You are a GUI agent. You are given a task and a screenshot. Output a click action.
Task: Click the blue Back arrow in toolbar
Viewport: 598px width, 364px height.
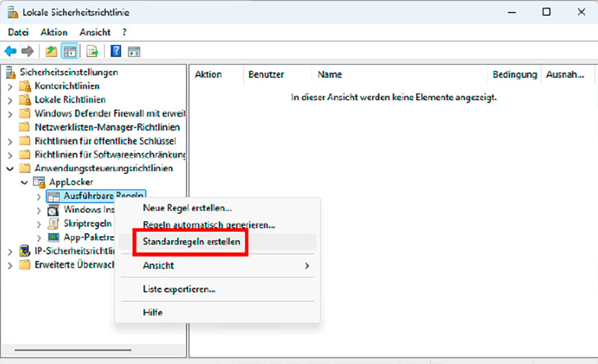pos(10,52)
